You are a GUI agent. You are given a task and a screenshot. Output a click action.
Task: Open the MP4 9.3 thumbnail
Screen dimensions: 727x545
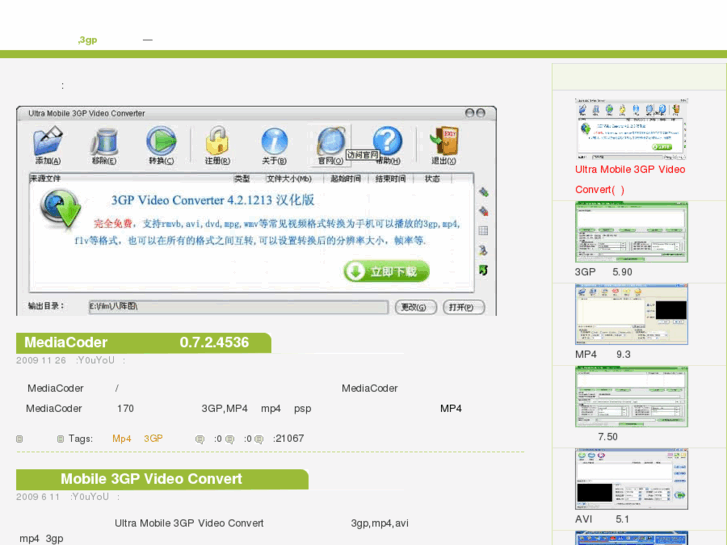(x=631, y=314)
